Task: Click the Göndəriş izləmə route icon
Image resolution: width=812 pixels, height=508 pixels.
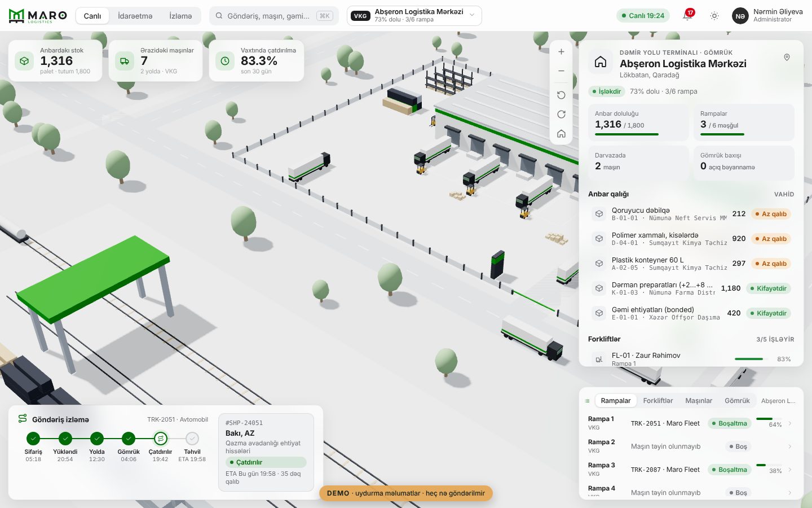Action: click(23, 419)
